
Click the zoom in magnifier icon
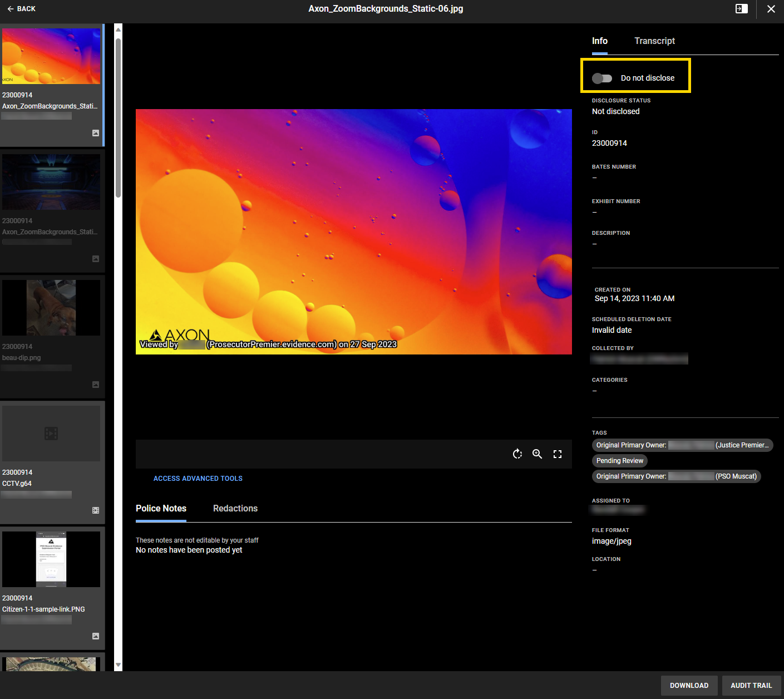coord(537,454)
